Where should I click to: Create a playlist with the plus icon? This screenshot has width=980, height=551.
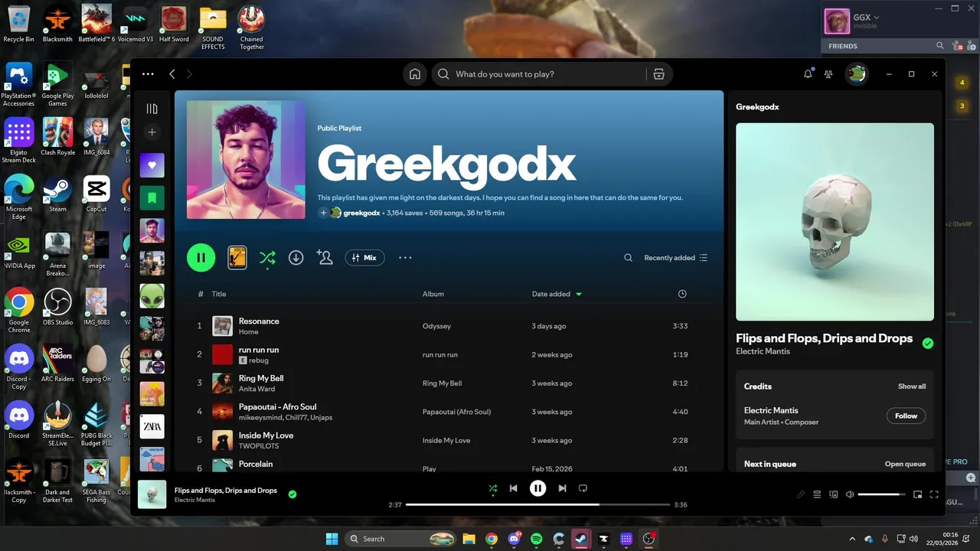coord(152,132)
